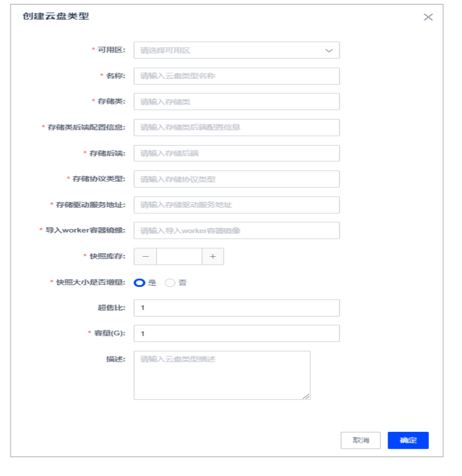Click the 超售比 value field
The width and height of the screenshot is (462, 476).
(x=236, y=308)
